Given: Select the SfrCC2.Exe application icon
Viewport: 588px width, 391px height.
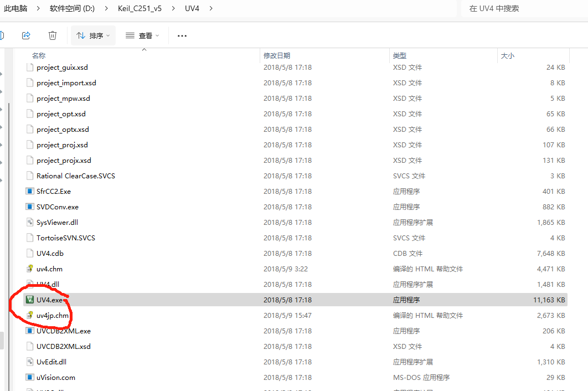Looking at the screenshot, I should tap(30, 192).
